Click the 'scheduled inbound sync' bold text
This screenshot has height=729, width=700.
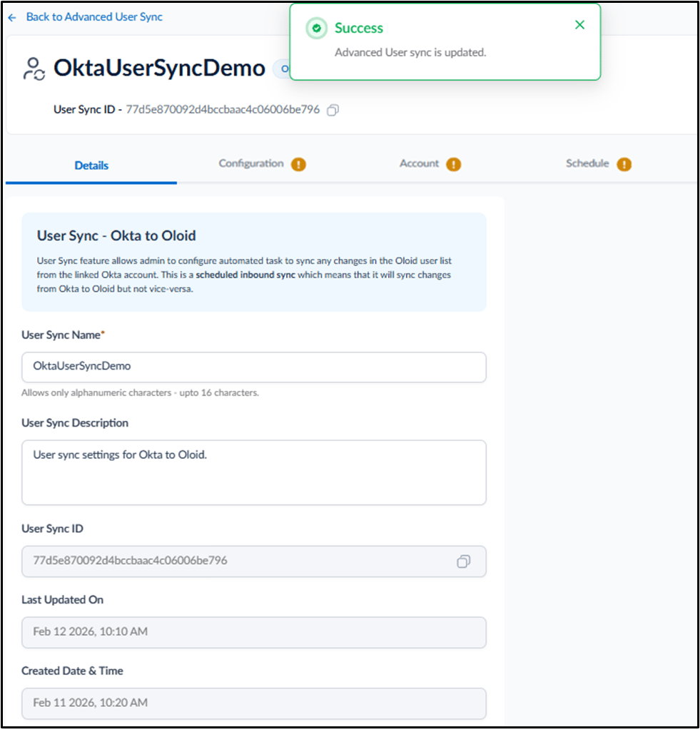point(245,275)
